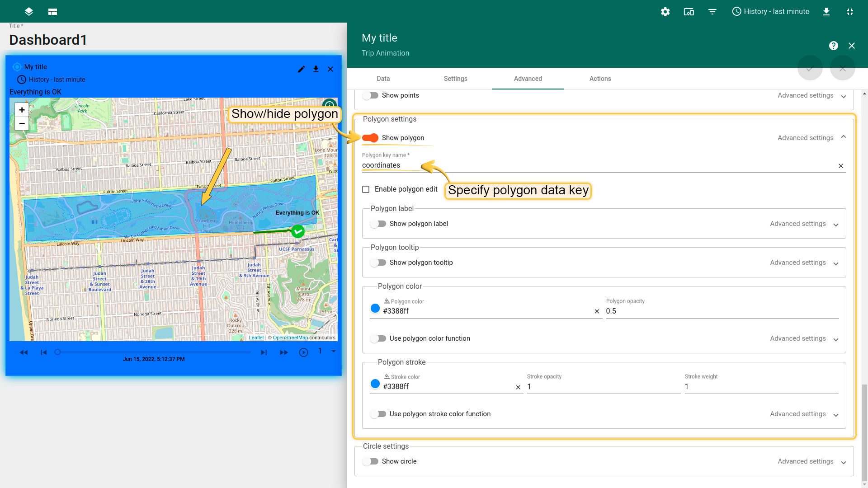Jump to trip end
The image size is (868, 488).
264,352
